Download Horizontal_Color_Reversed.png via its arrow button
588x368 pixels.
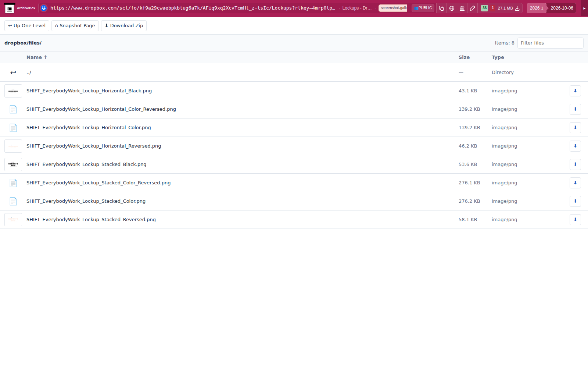(x=575, y=109)
